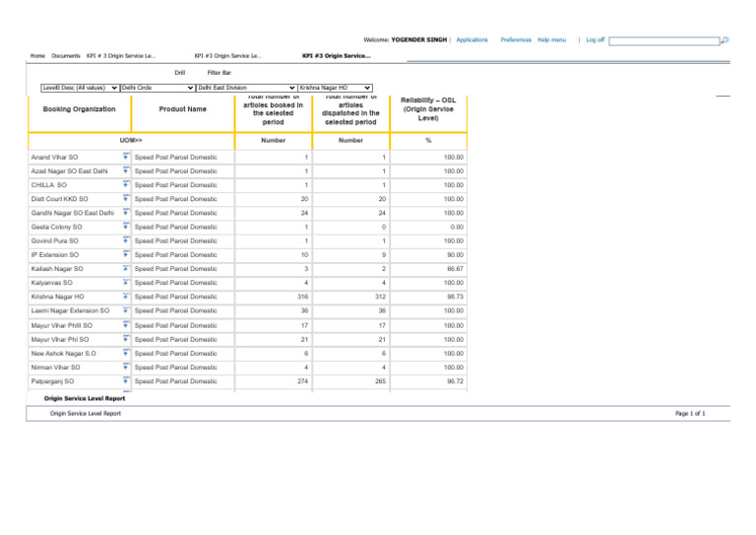
Task: Click drill icon next to CHILLA SO
Action: (127, 185)
